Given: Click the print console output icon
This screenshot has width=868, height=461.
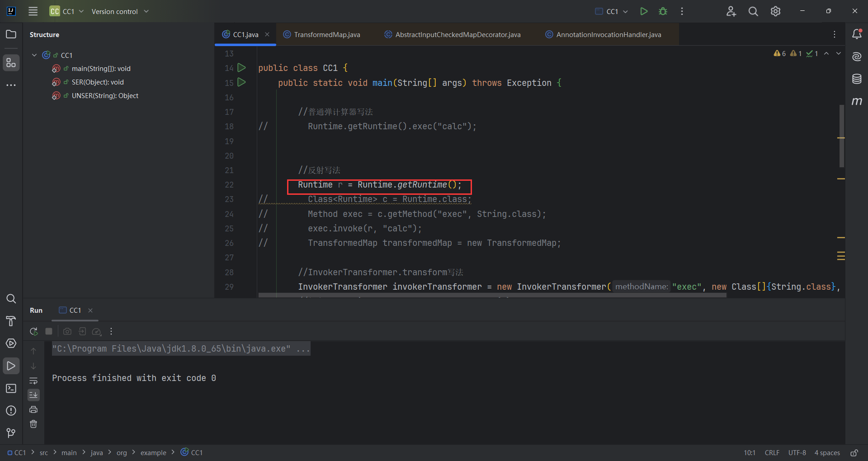Looking at the screenshot, I should click(x=33, y=409).
